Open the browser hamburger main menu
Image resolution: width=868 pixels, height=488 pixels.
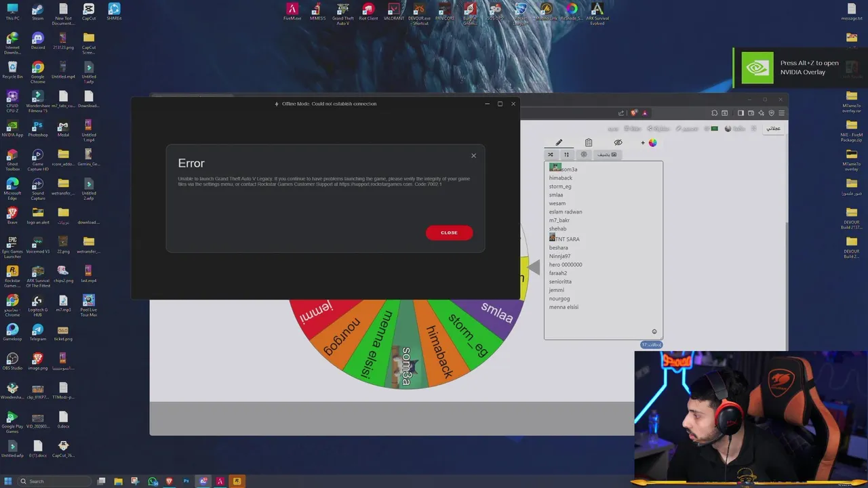[x=781, y=113]
